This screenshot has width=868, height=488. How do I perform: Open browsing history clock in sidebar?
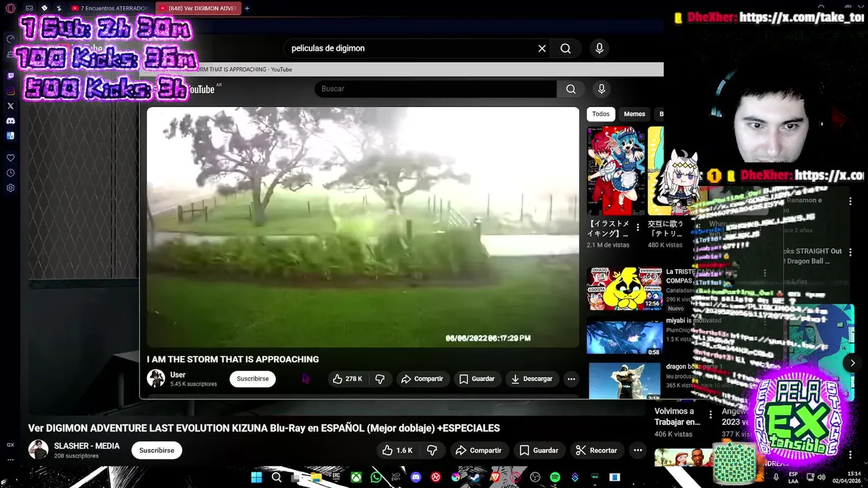[x=10, y=172]
